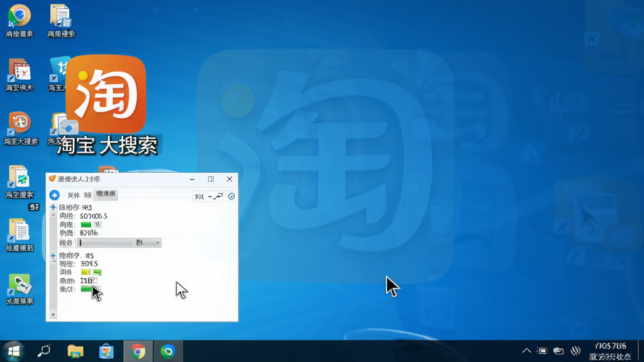
Task: Open the document shortcut beside the globe icon
Action: [61, 21]
